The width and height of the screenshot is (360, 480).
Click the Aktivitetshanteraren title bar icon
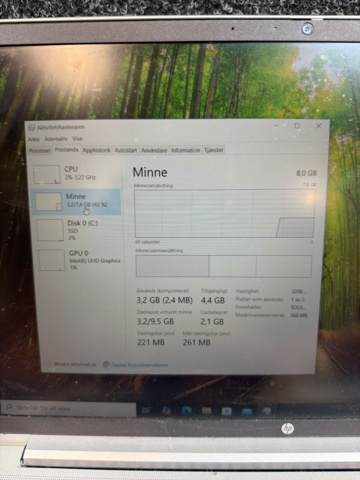(x=32, y=128)
